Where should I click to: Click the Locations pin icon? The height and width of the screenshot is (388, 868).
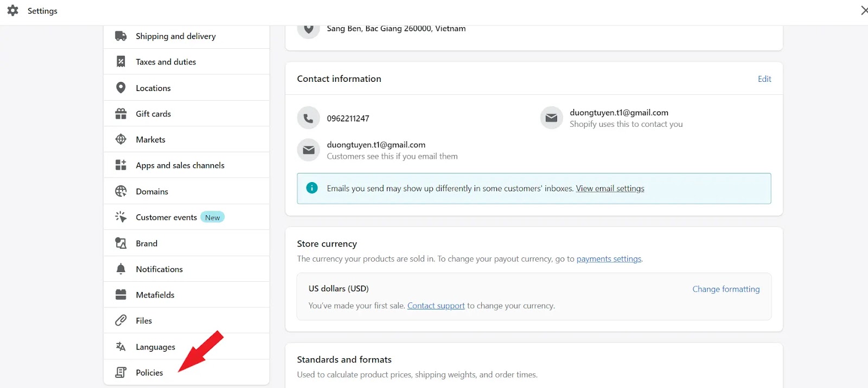[120, 88]
